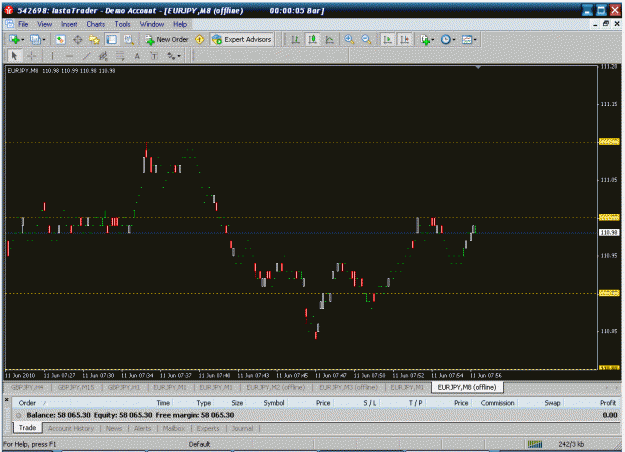Viewport: 625px width, 452px height.
Task: Open the News tab in Terminal
Action: click(114, 428)
